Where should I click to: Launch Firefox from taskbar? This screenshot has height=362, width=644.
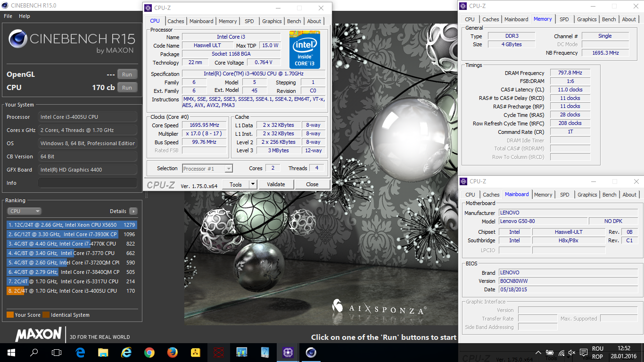(x=172, y=352)
